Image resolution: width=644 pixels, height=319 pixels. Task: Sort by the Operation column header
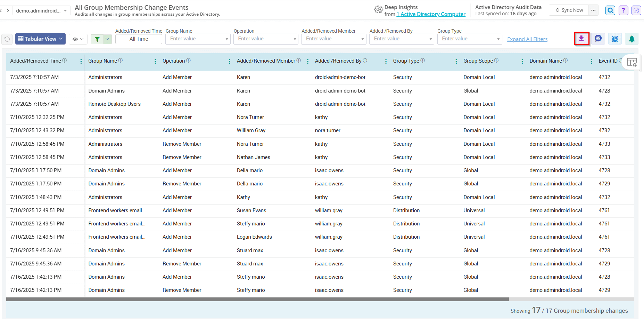click(174, 61)
